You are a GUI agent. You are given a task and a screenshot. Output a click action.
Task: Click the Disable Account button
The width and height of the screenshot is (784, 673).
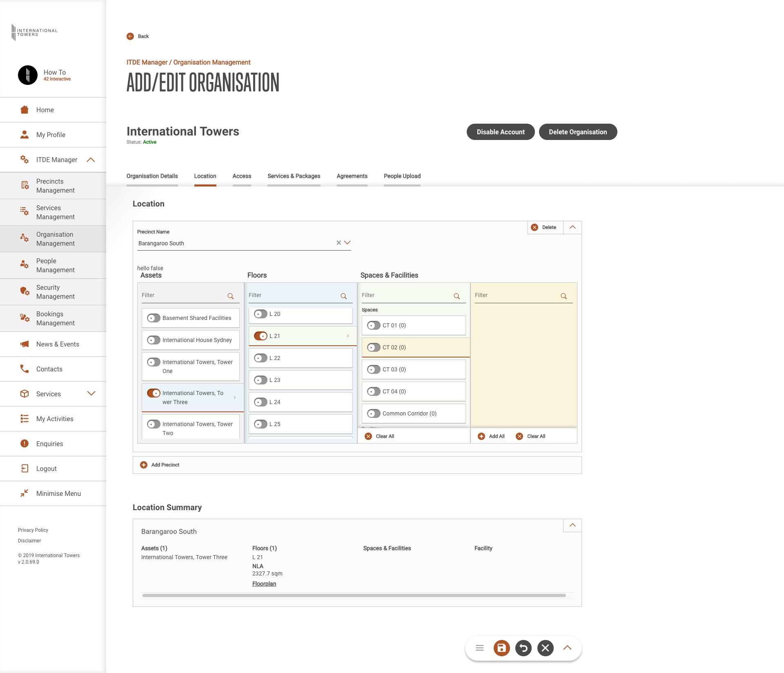501,132
